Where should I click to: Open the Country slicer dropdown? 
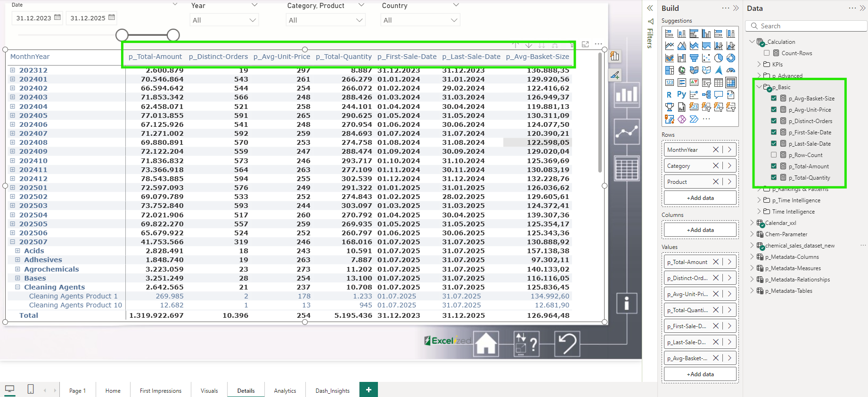[420, 20]
